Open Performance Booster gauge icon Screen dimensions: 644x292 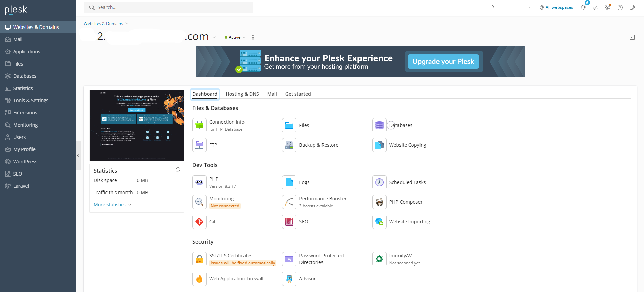[x=289, y=202]
